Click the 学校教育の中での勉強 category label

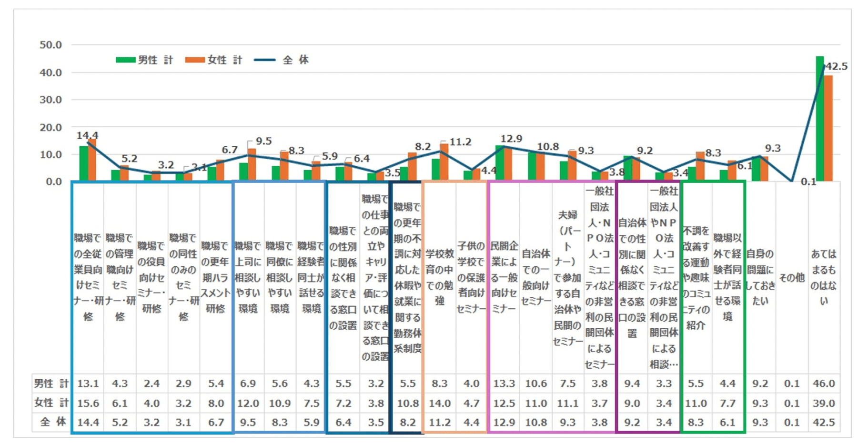439,277
